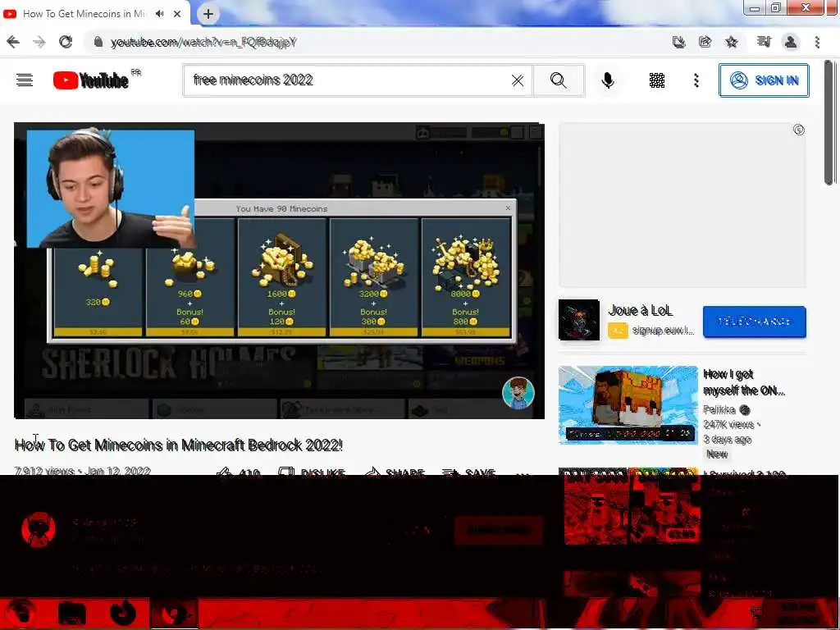Open the Chrome profile icon
840x630 pixels.
(x=790, y=42)
